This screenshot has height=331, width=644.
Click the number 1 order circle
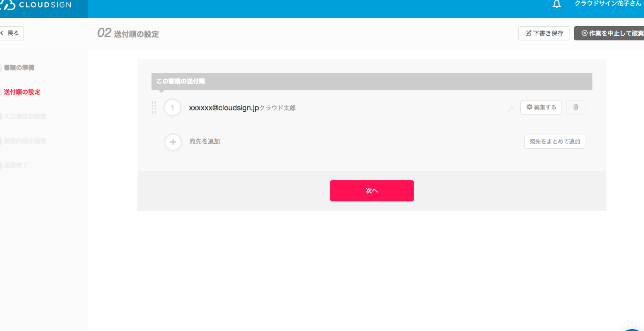coord(173,108)
